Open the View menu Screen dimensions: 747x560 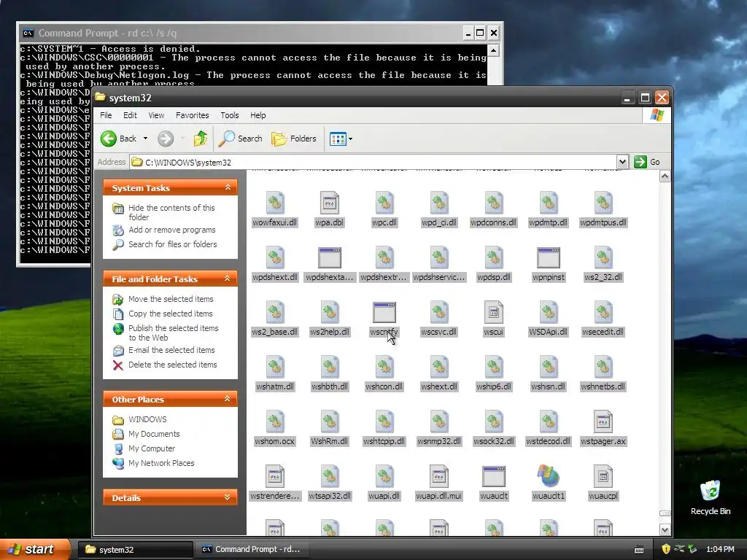[156, 115]
